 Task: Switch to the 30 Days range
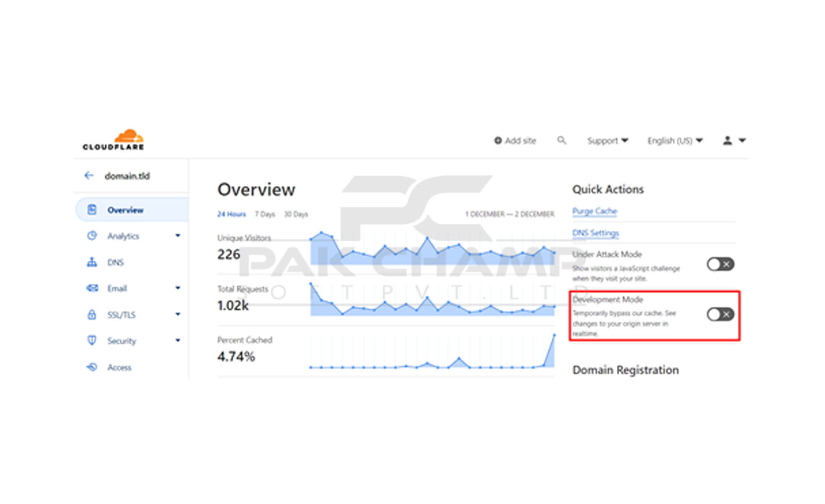(296, 214)
